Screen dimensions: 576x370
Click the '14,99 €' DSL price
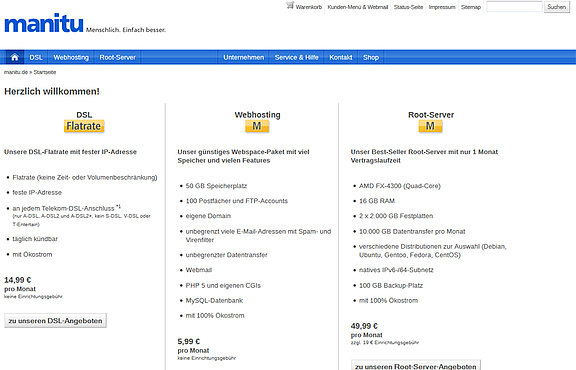tap(18, 280)
